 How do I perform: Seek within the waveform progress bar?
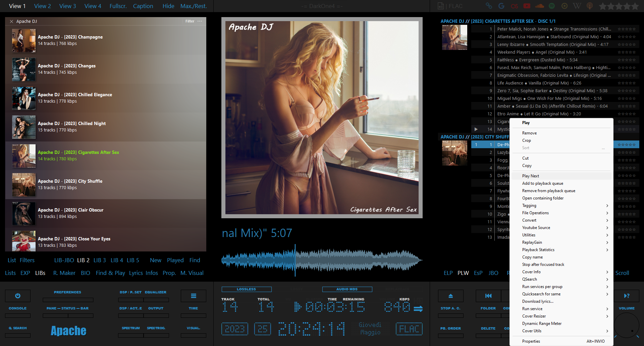pyautogui.click(x=322, y=260)
